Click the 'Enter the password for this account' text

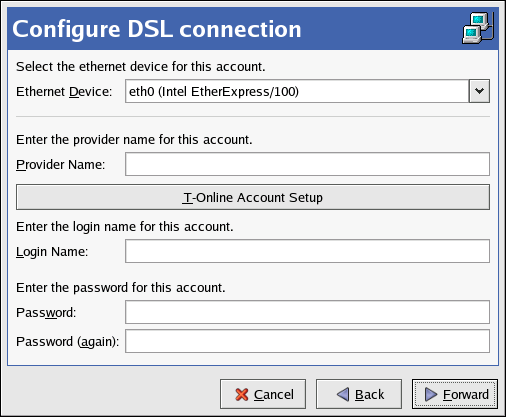click(x=121, y=288)
